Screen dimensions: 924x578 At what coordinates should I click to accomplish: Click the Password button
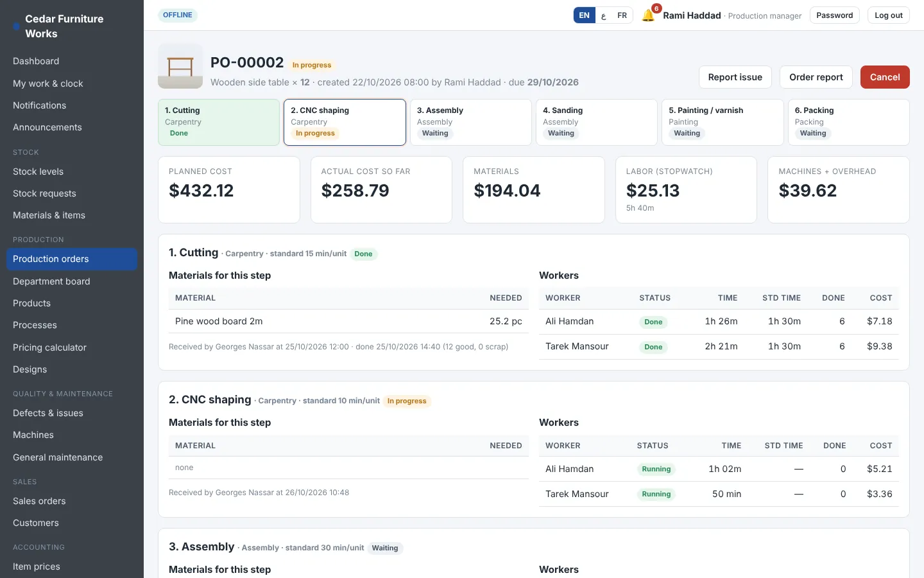click(834, 15)
